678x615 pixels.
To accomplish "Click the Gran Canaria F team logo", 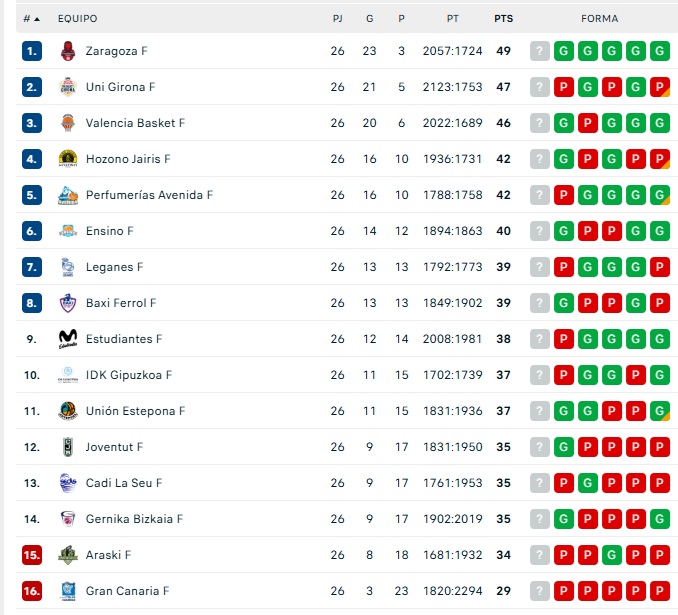I will pos(67,591).
